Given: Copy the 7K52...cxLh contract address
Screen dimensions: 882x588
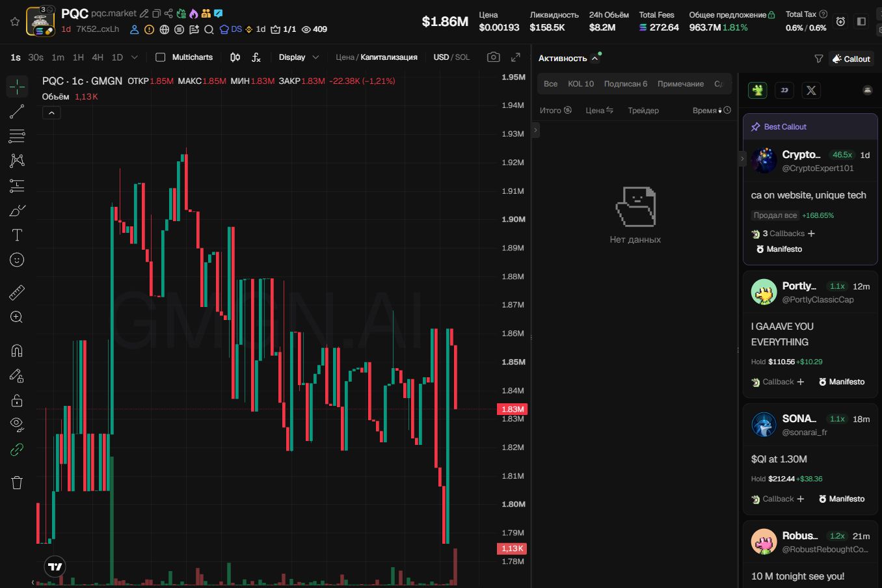Looking at the screenshot, I should click(x=98, y=29).
